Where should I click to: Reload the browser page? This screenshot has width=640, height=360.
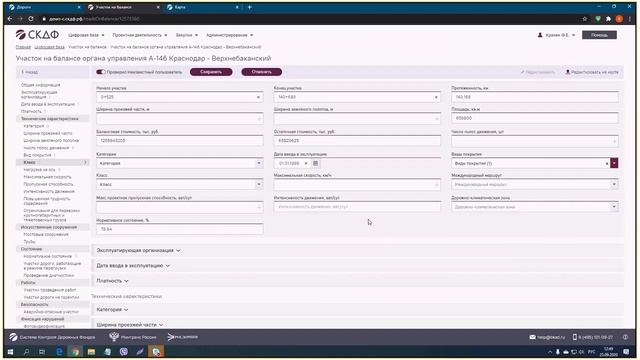click(x=31, y=19)
